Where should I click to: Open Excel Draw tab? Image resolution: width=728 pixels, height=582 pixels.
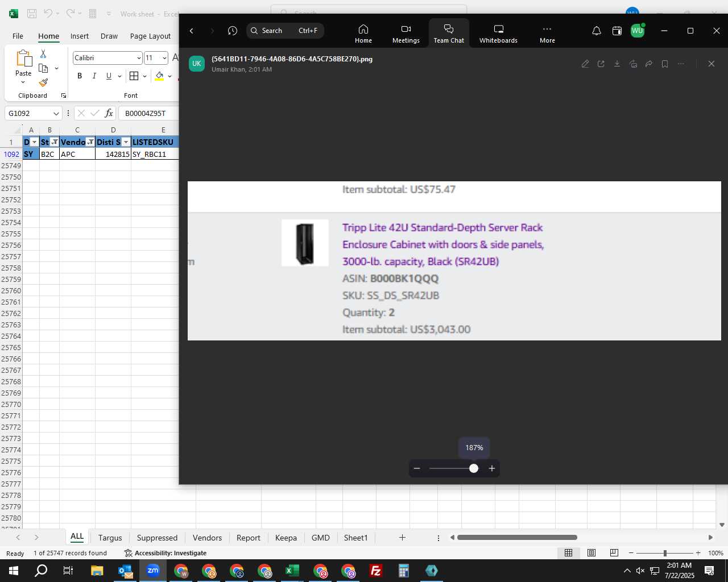[x=109, y=36]
